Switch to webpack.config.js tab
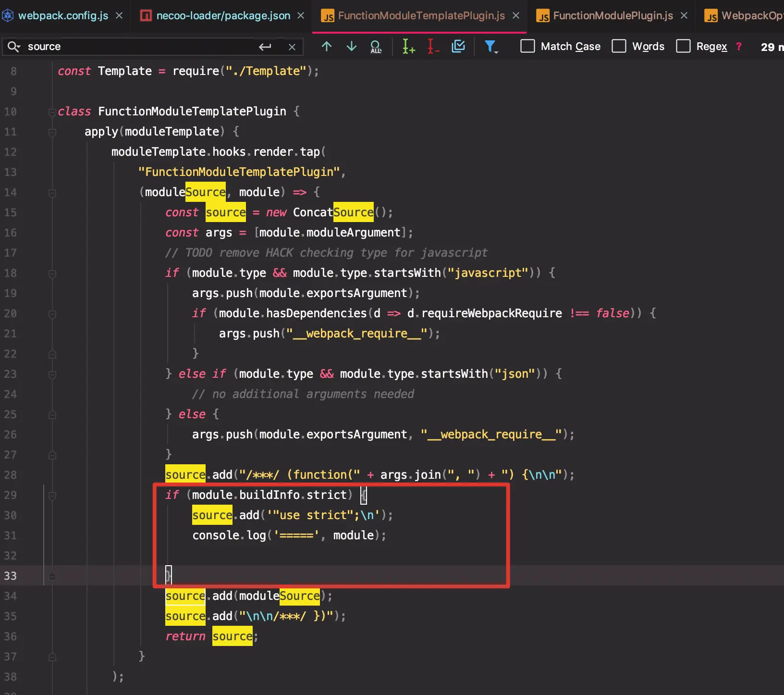The width and height of the screenshot is (784, 695). click(63, 16)
